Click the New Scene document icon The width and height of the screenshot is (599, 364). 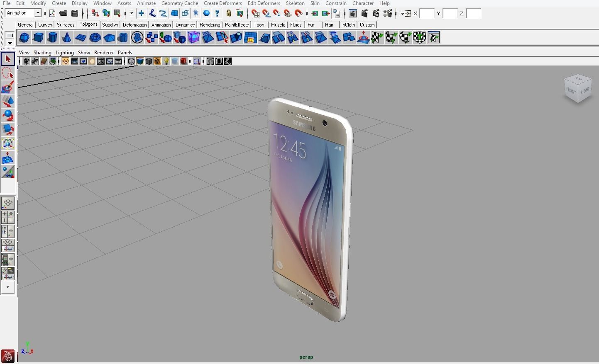click(52, 13)
